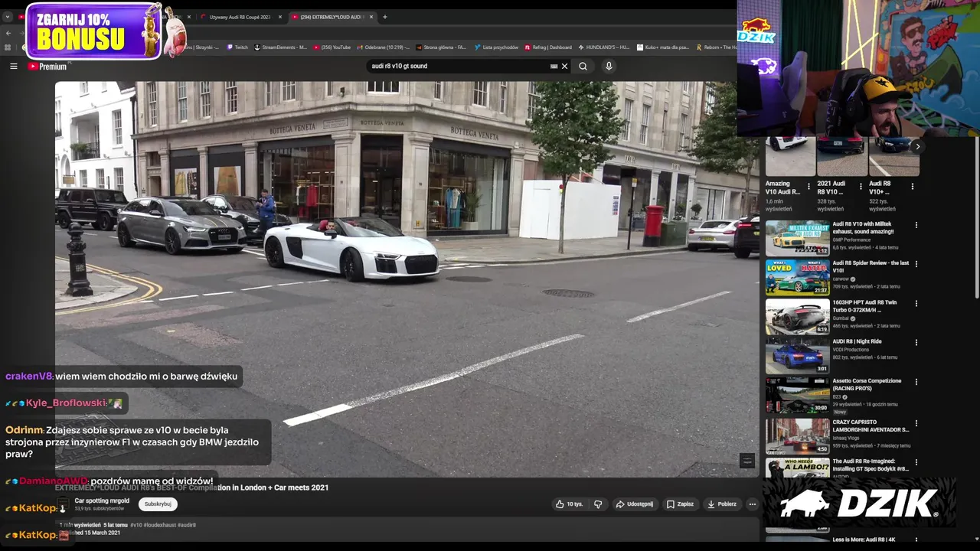Open 'The Audi R8 Re-Imagined' video title
This screenshot has width=980, height=551.
(871, 465)
